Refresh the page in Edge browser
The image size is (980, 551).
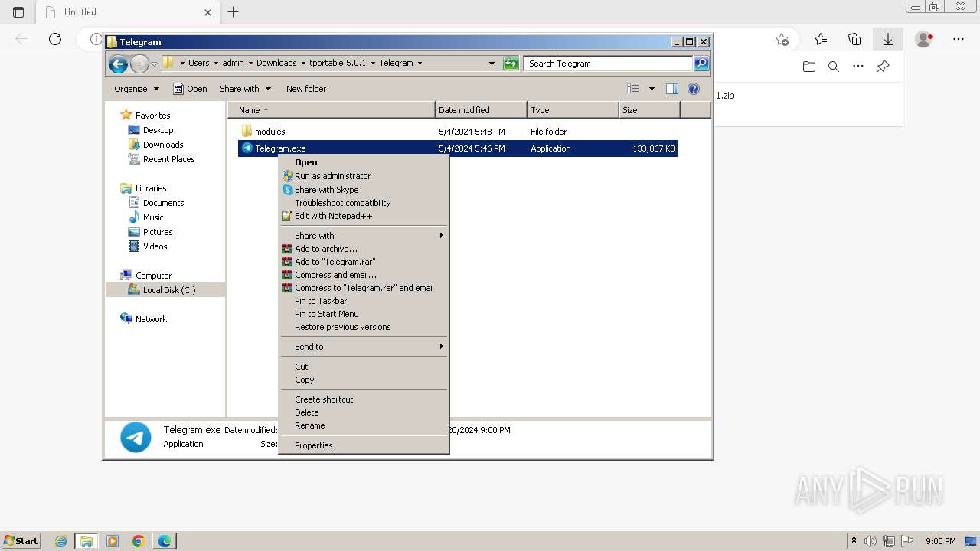tap(55, 39)
